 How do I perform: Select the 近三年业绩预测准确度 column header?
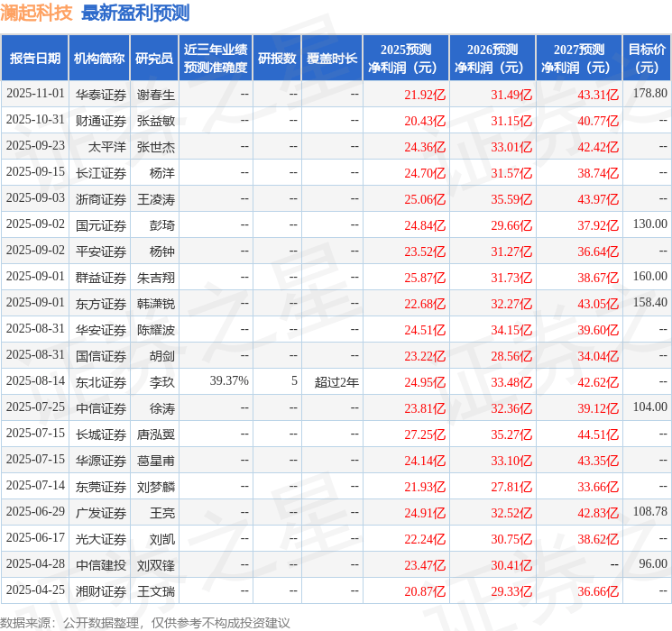(216, 59)
